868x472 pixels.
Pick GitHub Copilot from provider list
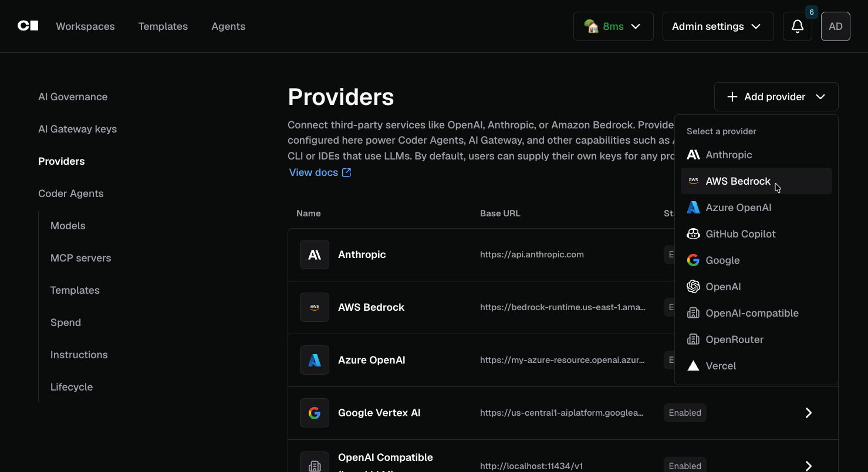756,234
